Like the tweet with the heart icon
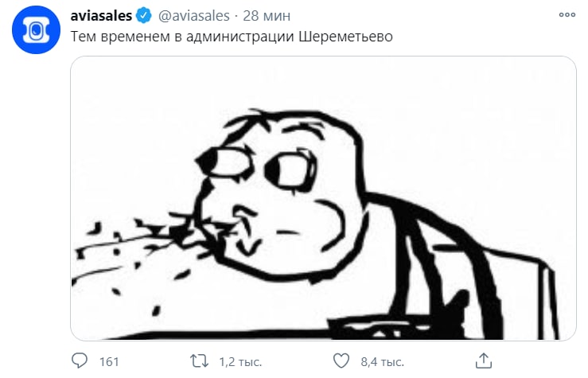Image resolution: width=588 pixels, height=378 pixels. pos(341,361)
